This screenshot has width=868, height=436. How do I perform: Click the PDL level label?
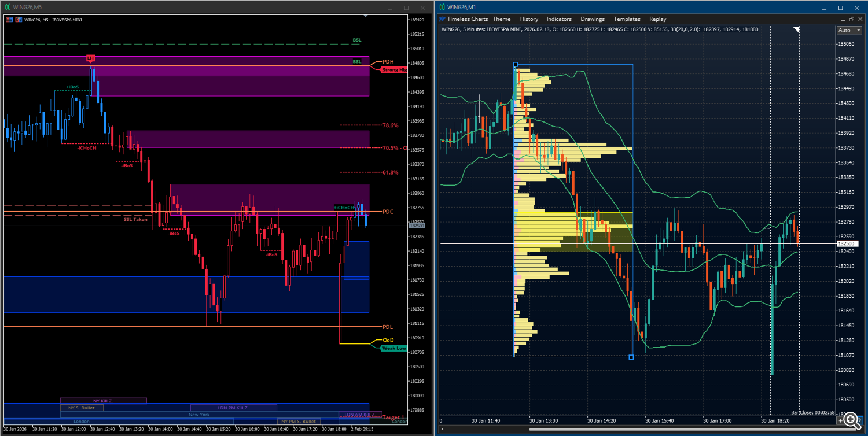(x=388, y=327)
